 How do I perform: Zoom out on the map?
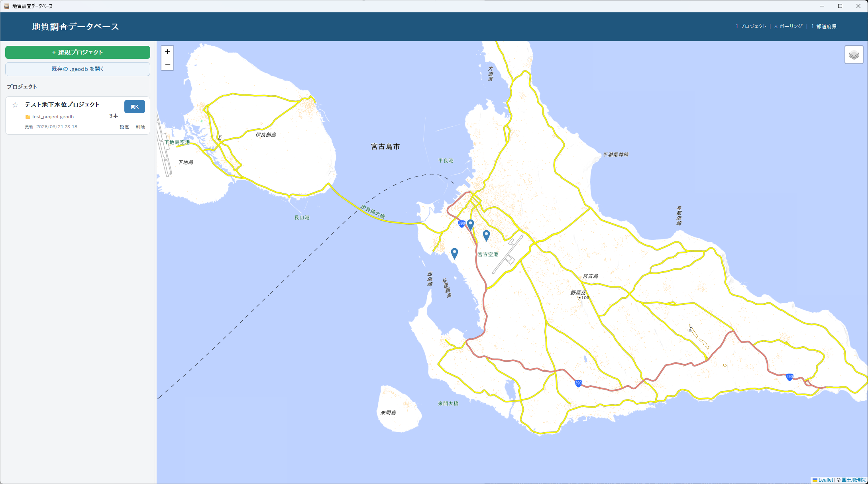[x=167, y=64]
